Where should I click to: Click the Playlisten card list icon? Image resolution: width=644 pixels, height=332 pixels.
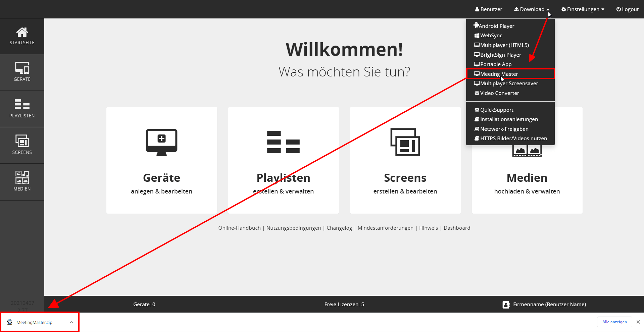coord(283,142)
